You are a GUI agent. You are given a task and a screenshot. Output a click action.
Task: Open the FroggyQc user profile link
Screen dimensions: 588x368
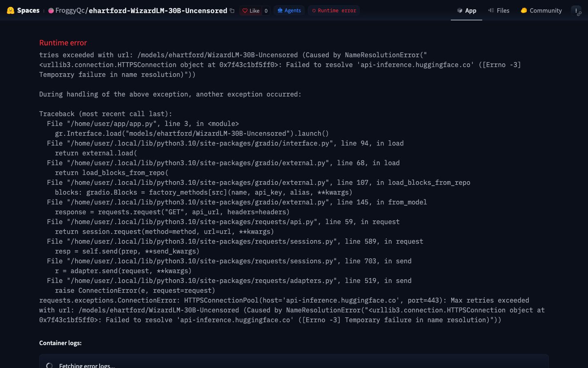70,11
